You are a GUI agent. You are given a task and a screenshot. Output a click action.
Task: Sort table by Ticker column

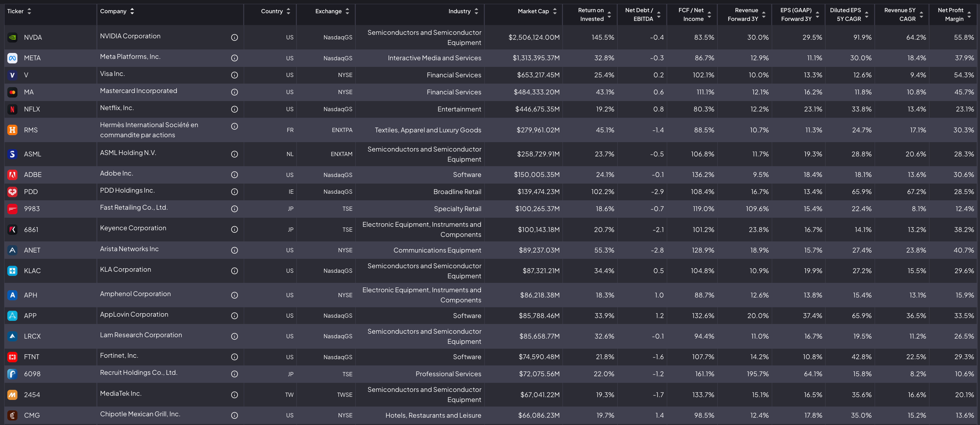tap(29, 11)
